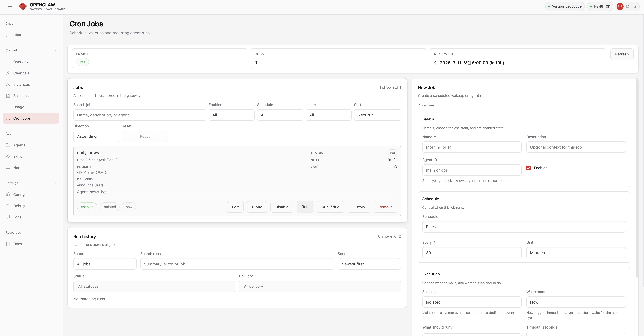Screen dimensions: 644x336
Task: Open the Debug bug icon
Action: pyautogui.click(x=8, y=206)
